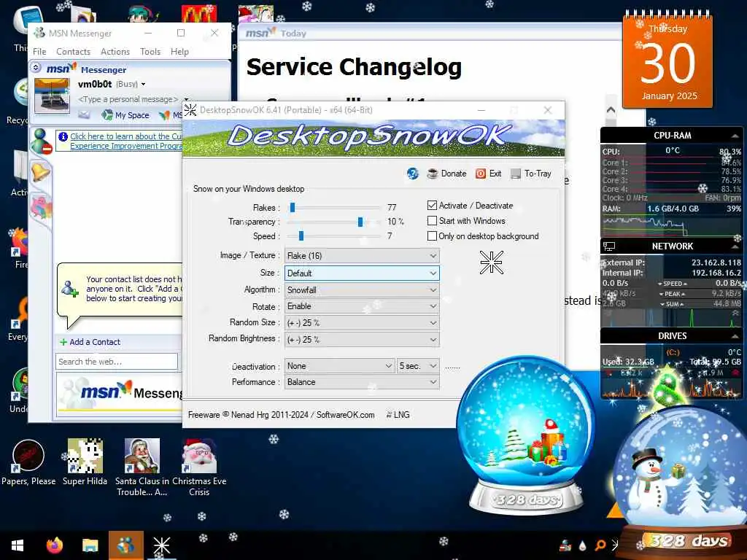The width and height of the screenshot is (747, 560).
Task: Click the personal message field in Messenger
Action: 128,99
